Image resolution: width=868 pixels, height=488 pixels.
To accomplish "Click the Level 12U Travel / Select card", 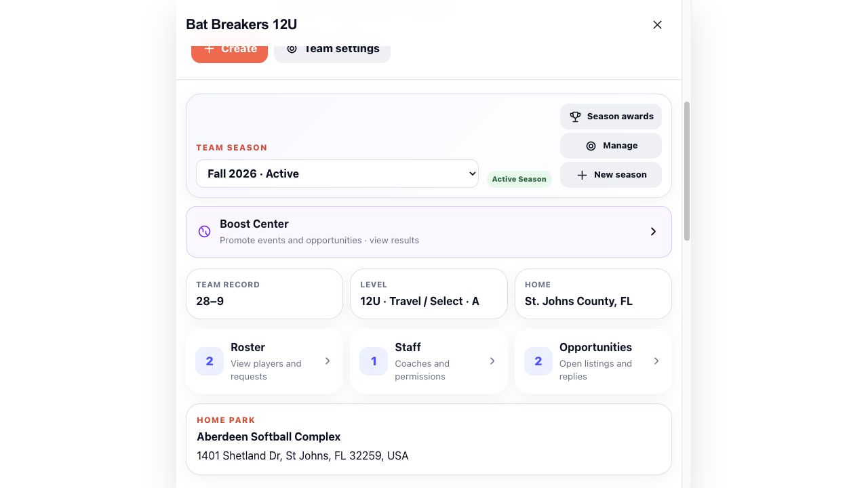I will [429, 293].
